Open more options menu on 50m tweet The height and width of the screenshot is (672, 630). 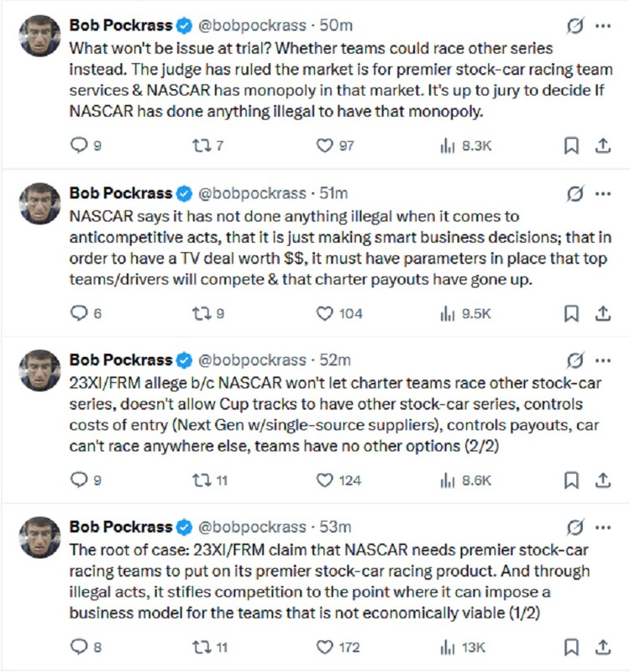pos(602,27)
